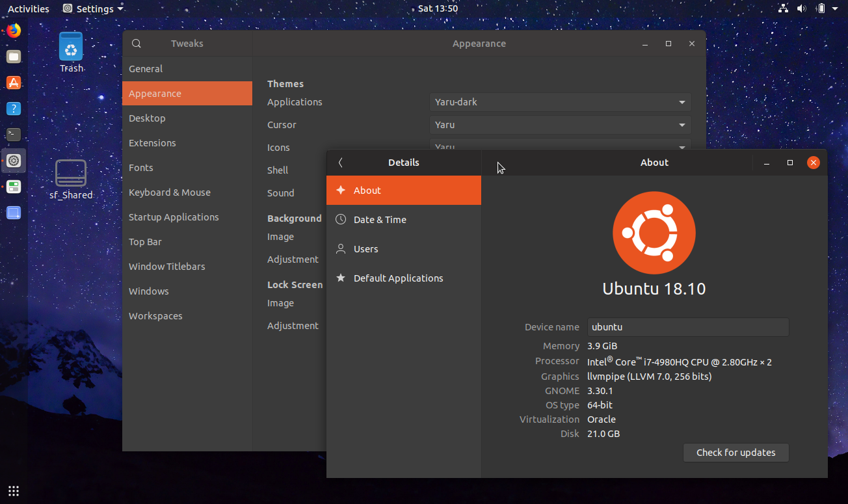The width and height of the screenshot is (848, 504).
Task: Maximize the Details About window
Action: tap(790, 163)
